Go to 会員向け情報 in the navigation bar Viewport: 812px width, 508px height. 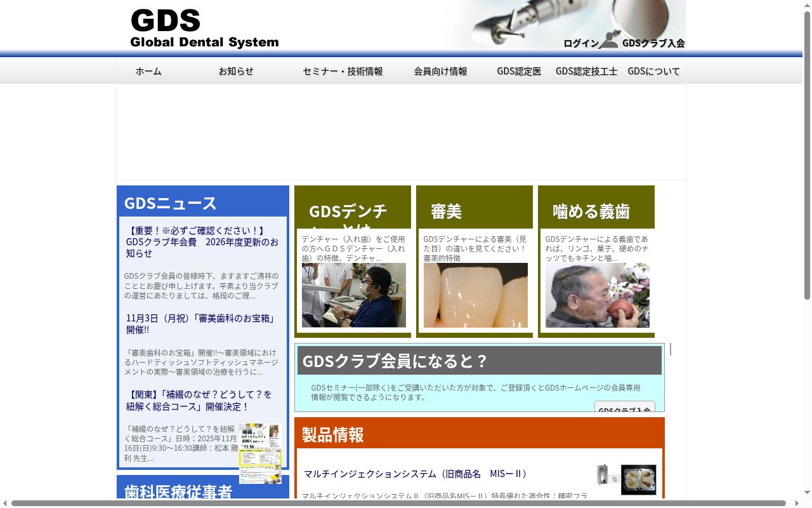(440, 71)
